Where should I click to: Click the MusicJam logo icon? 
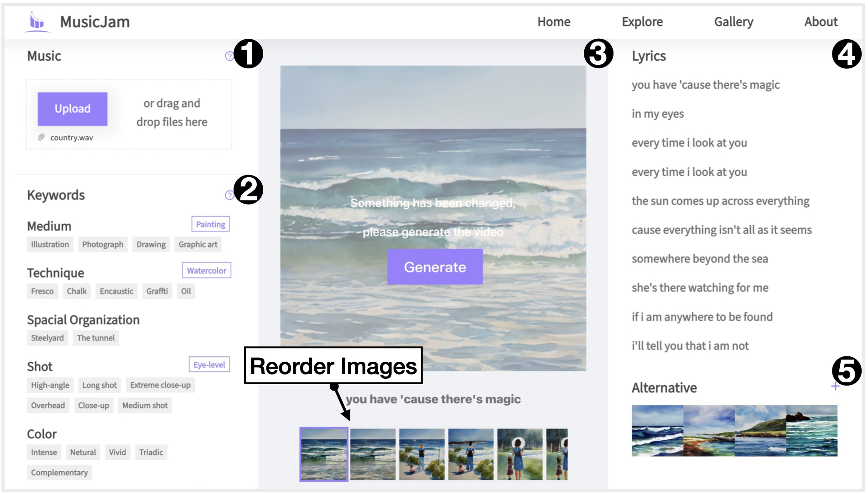pyautogui.click(x=36, y=22)
